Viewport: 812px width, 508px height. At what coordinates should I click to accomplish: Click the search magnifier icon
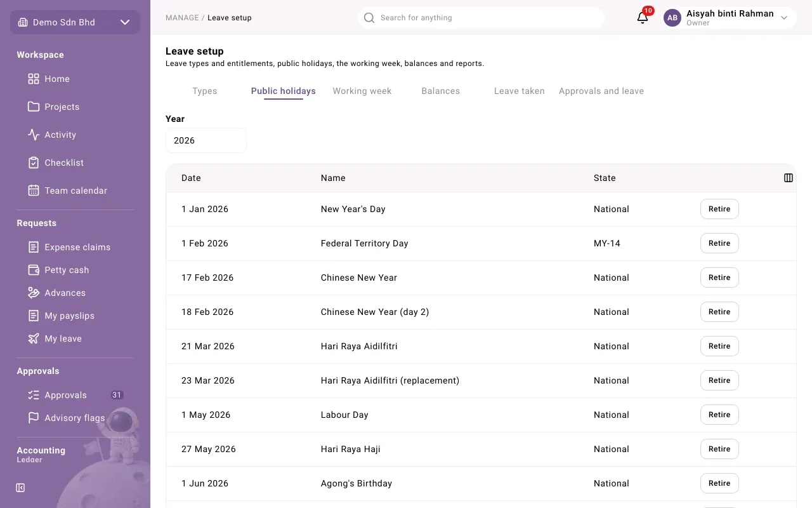tap(369, 18)
